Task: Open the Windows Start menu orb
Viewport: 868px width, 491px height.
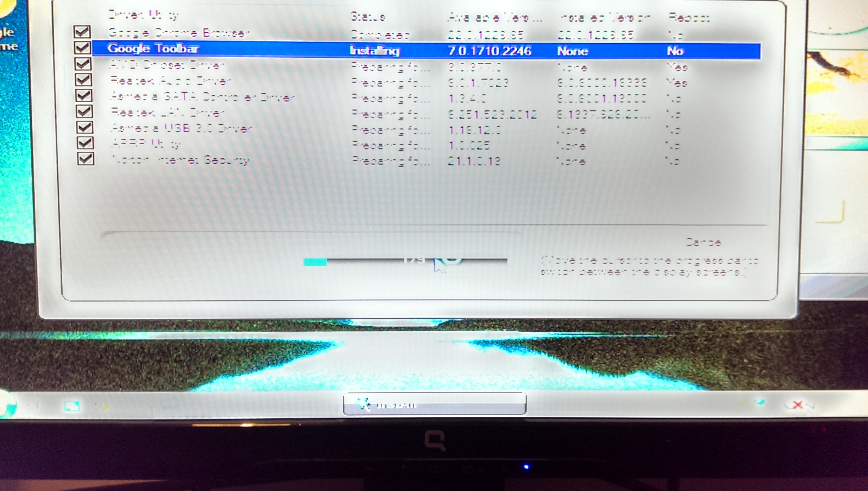Action: pyautogui.click(x=7, y=404)
